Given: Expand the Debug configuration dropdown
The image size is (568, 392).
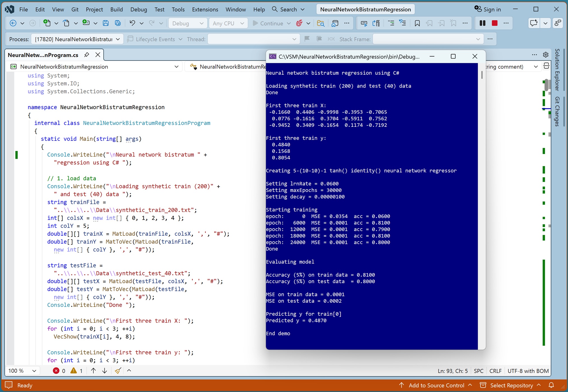Looking at the screenshot, I should point(188,23).
